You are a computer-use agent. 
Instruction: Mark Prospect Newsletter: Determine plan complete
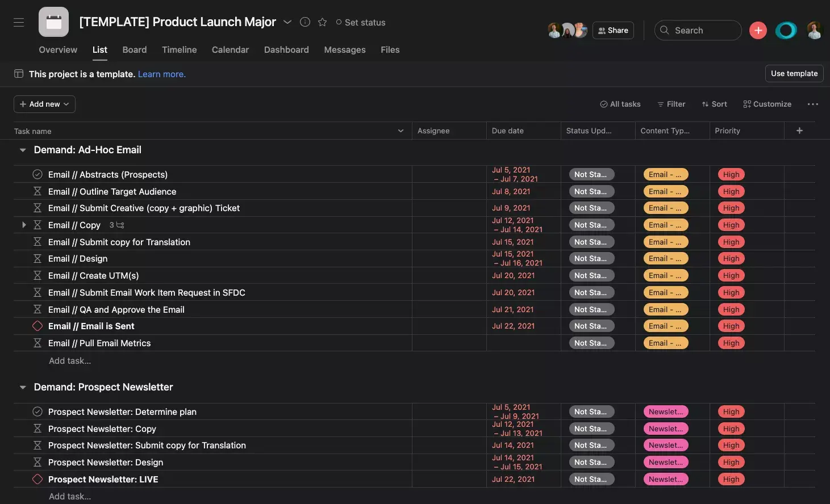(x=37, y=411)
